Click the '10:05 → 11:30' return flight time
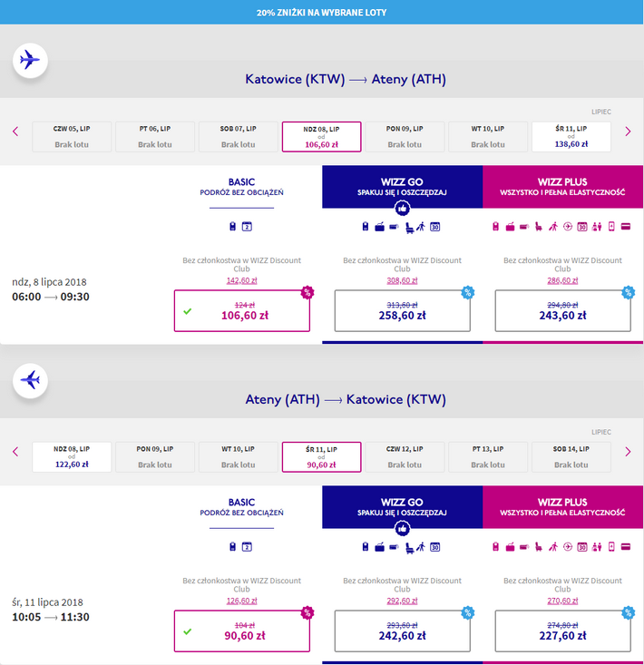This screenshot has width=644, height=665. 51,617
